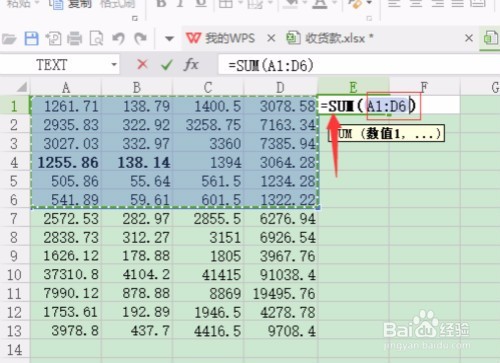Click cell with value 4416.5
The image size is (500, 363).
coord(208,331)
